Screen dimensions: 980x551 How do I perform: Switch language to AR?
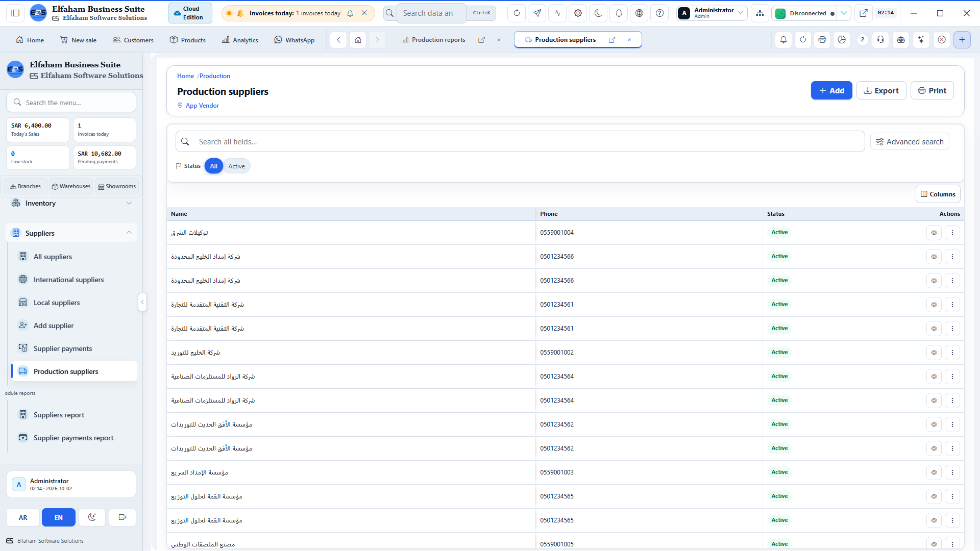coord(23,517)
